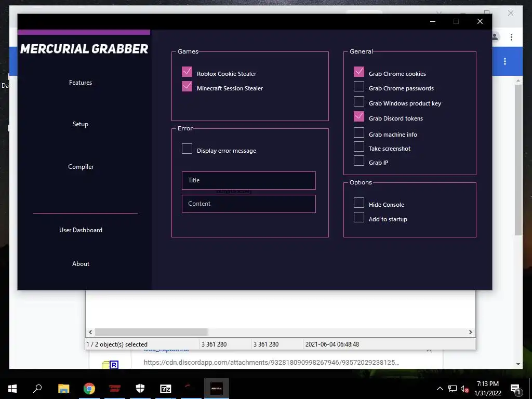Open taskbar Search magnifier

coord(37,389)
